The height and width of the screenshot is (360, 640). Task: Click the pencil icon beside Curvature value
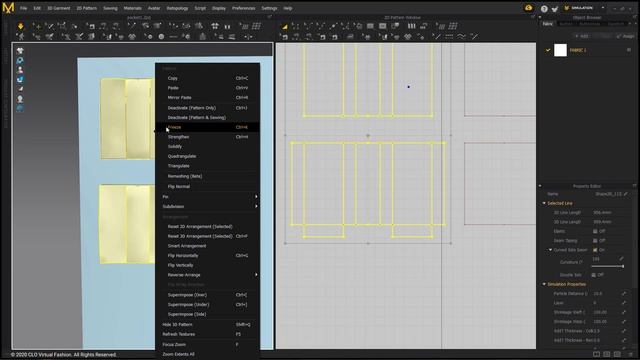[621, 259]
